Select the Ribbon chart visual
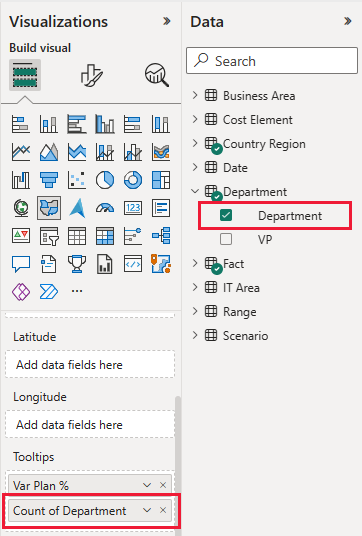Viewport: 362px width, 536px height. pyautogui.click(x=161, y=152)
